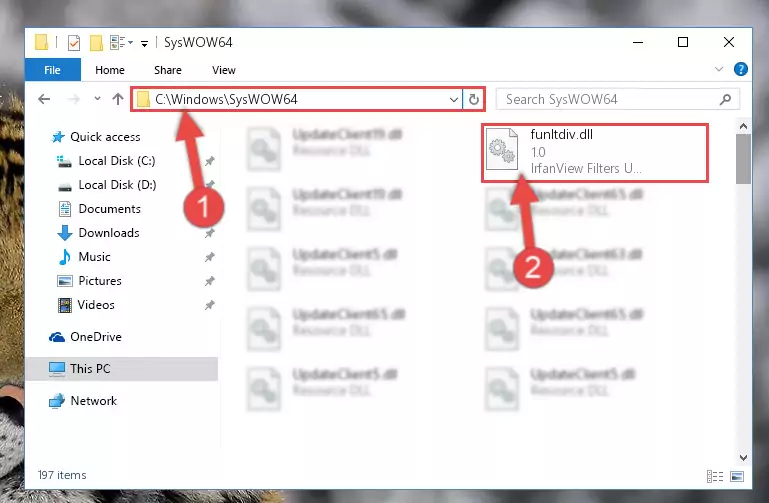
Task: Open the recent locations dropdown arrow
Action: (x=97, y=99)
